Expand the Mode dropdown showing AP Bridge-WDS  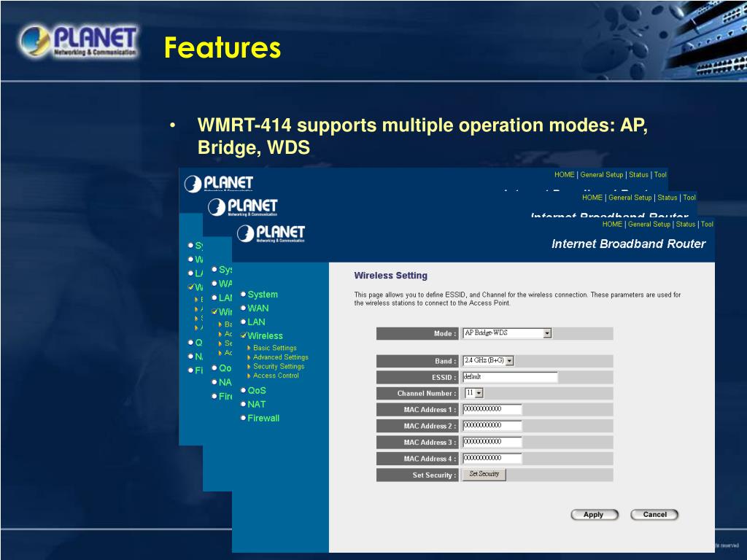point(547,333)
